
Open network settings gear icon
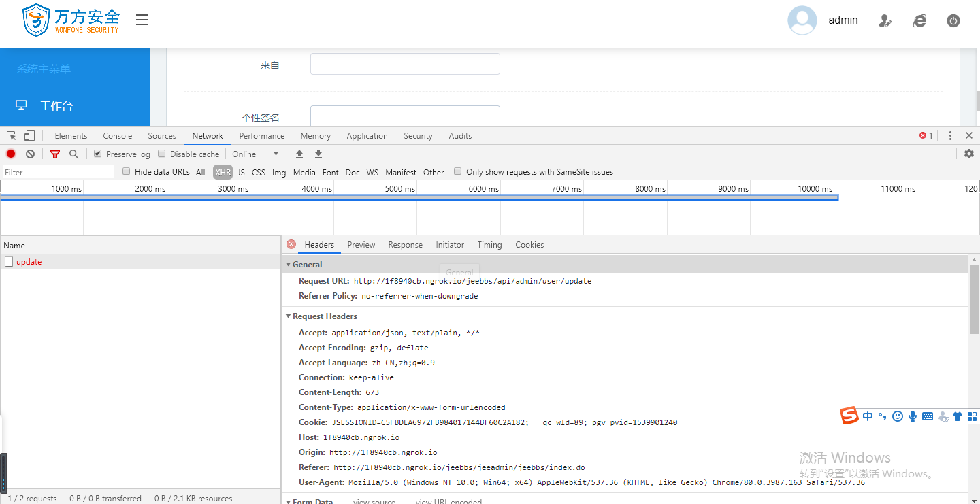click(968, 154)
